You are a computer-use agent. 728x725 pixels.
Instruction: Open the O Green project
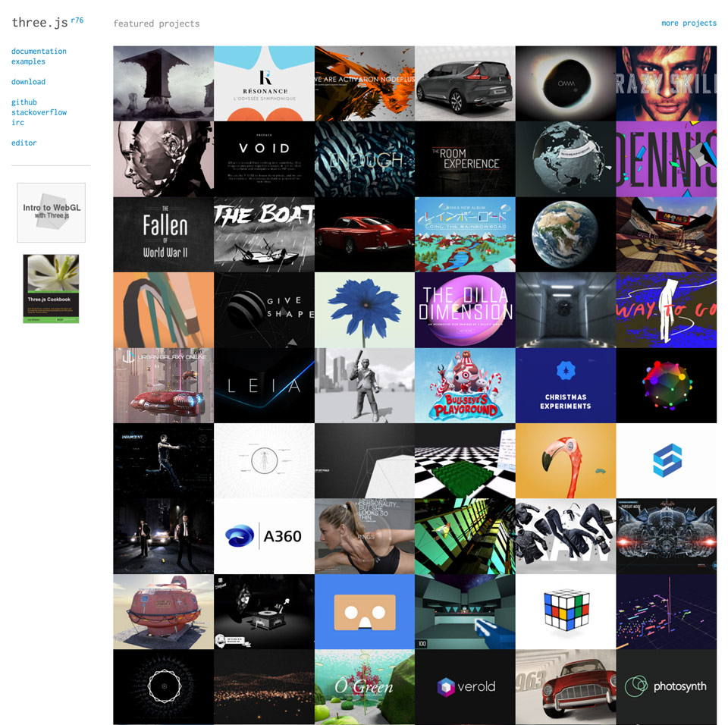tap(365, 687)
